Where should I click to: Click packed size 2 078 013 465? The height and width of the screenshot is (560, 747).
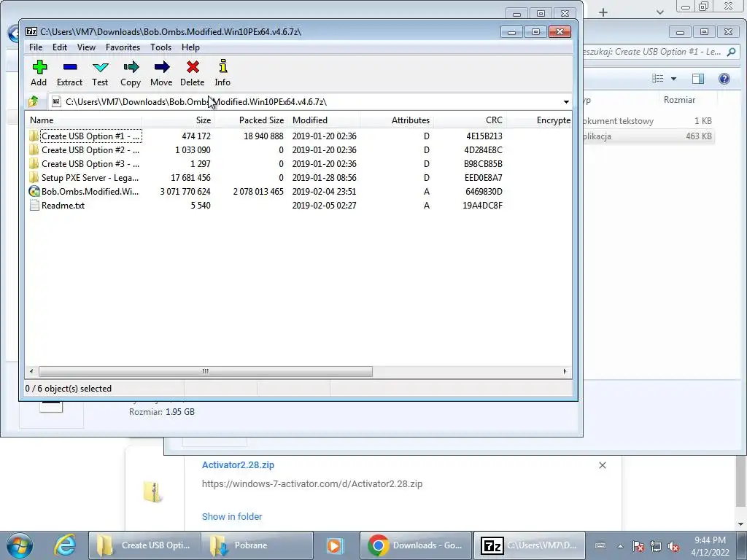pos(258,192)
